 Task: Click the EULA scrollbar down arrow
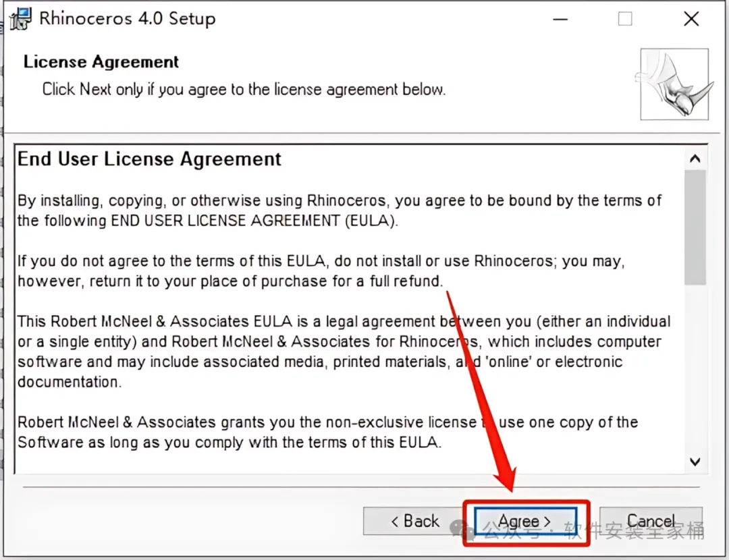(x=695, y=462)
